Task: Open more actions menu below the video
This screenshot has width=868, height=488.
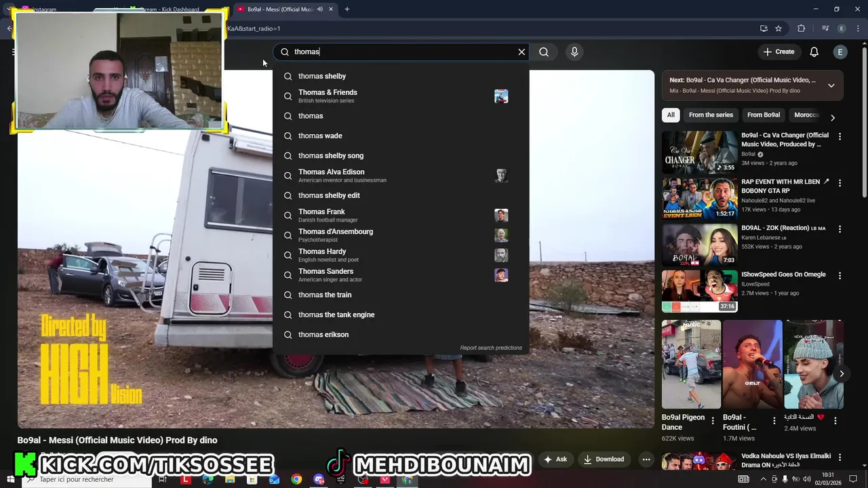Action: click(646, 459)
